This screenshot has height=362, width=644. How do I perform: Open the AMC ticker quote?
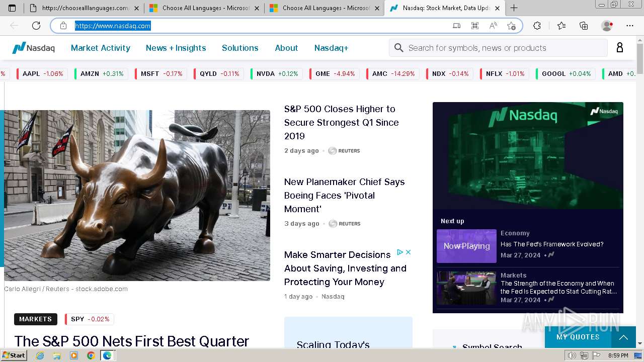[393, 73]
